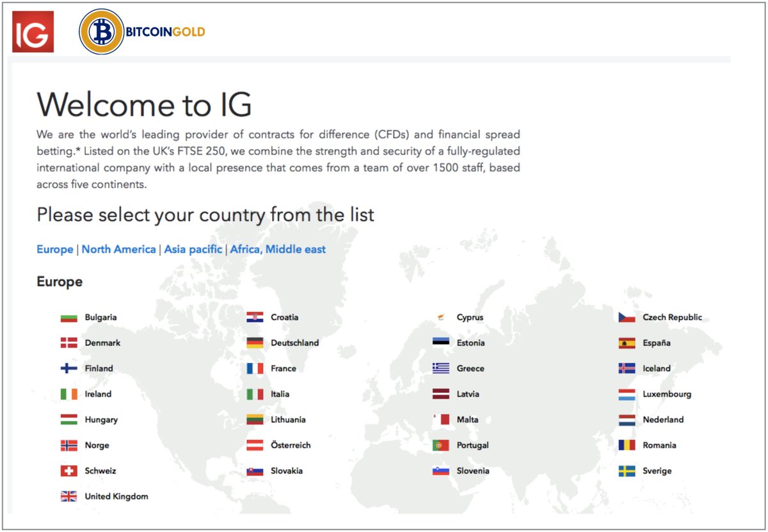Choose the España country name

click(x=657, y=343)
